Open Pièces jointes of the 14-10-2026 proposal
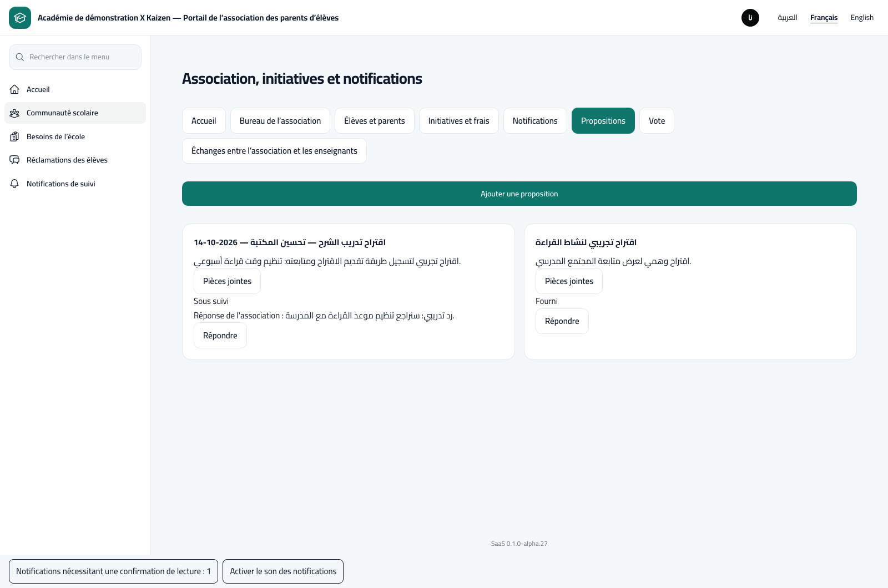 [x=227, y=281]
